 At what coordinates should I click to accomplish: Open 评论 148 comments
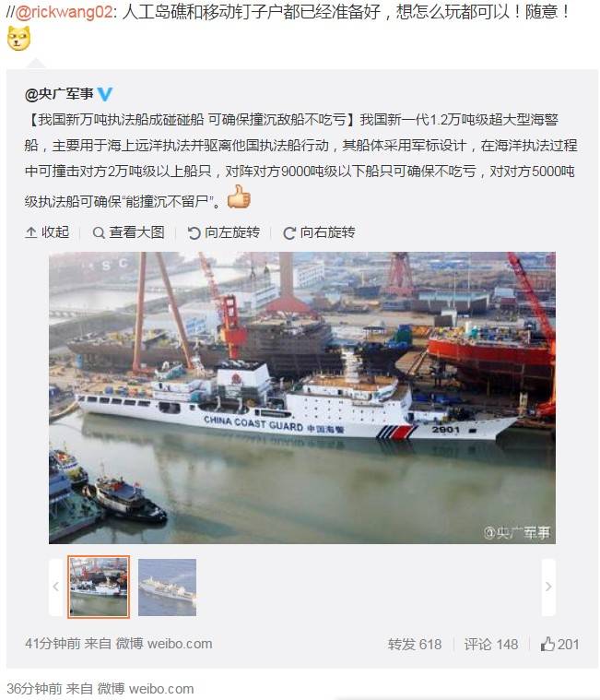[490, 644]
